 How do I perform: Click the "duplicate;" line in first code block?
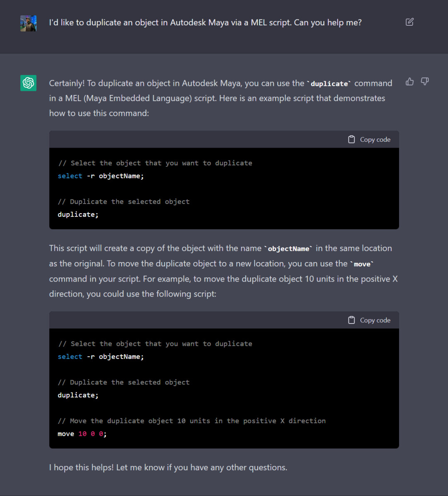[x=78, y=214]
